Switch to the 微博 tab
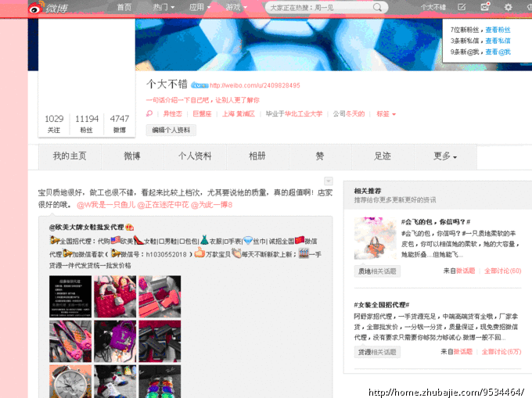 coord(132,156)
